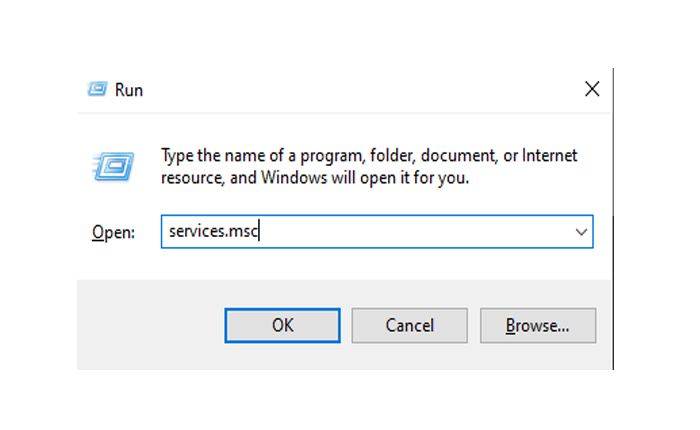Viewport: 700px width, 430px height.
Task: Click empty title bar area of Run
Action: tap(350, 90)
